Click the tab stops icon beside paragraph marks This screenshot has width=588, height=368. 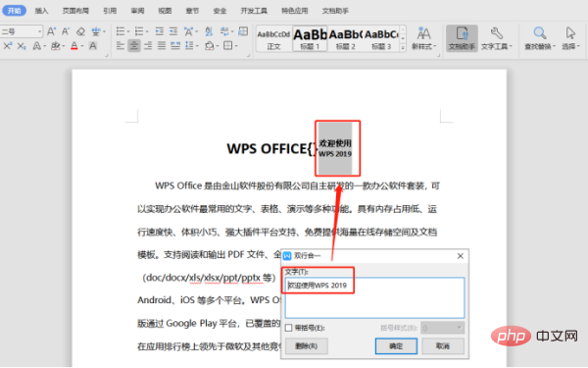(x=243, y=31)
